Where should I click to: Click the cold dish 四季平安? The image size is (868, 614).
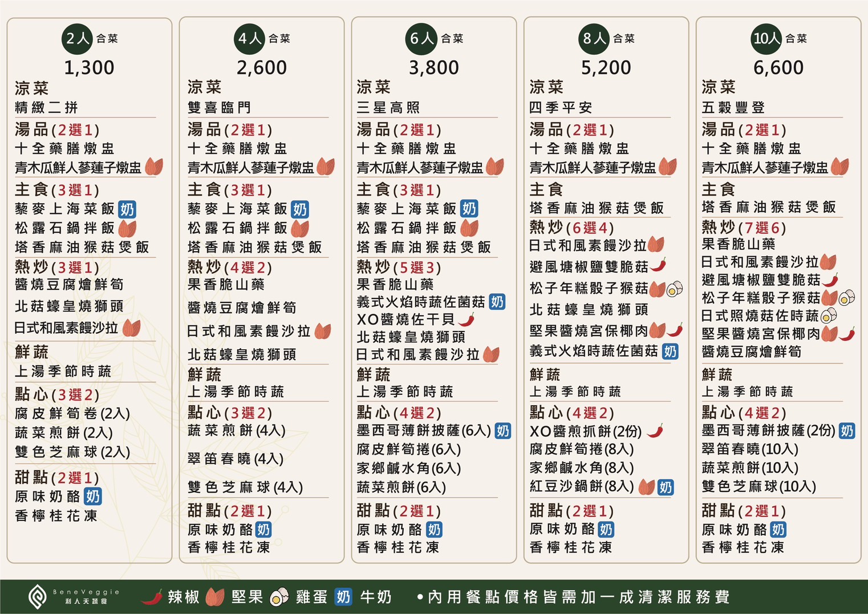[x=561, y=107]
